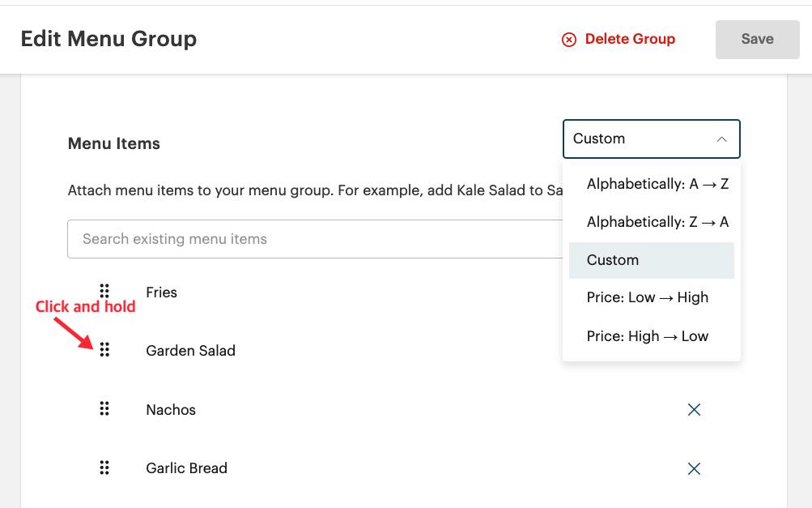
Task: Select Custom in the sort dropdown list
Action: tap(613, 259)
